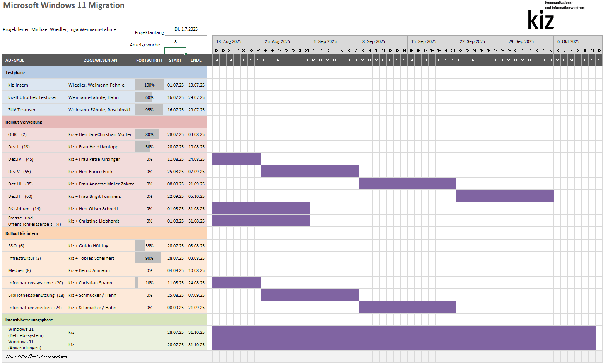The width and height of the screenshot is (603, 364).
Task: Select the title 'Microsoft Windows 11 Migration'
Action: (x=64, y=5)
